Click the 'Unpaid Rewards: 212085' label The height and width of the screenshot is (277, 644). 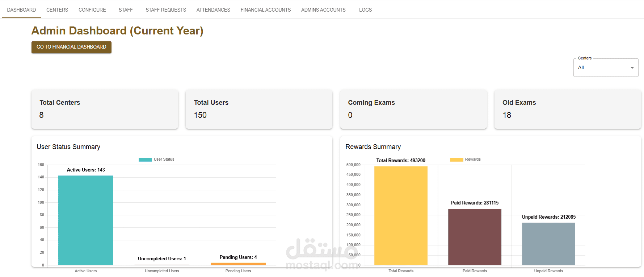[x=548, y=217]
